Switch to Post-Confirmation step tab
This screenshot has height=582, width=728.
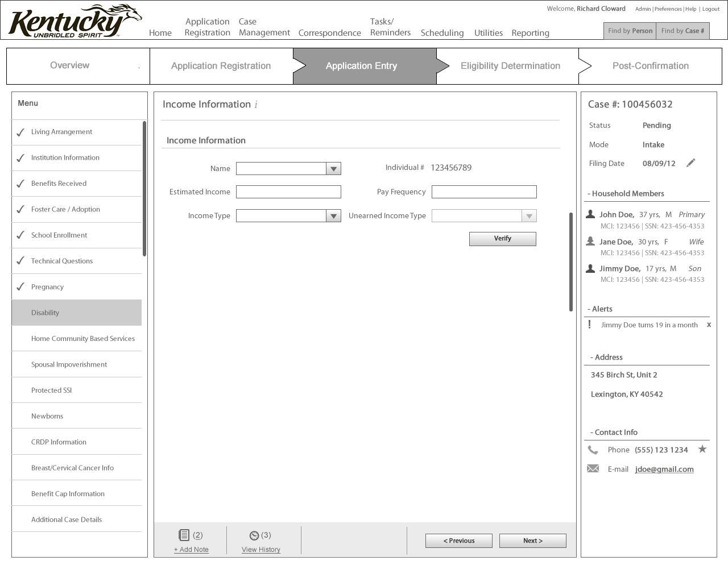[650, 66]
